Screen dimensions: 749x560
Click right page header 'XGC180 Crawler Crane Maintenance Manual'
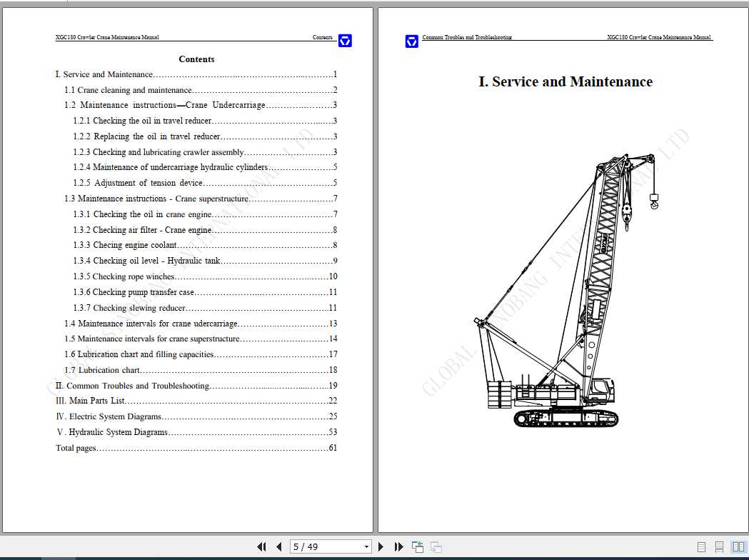click(x=659, y=37)
